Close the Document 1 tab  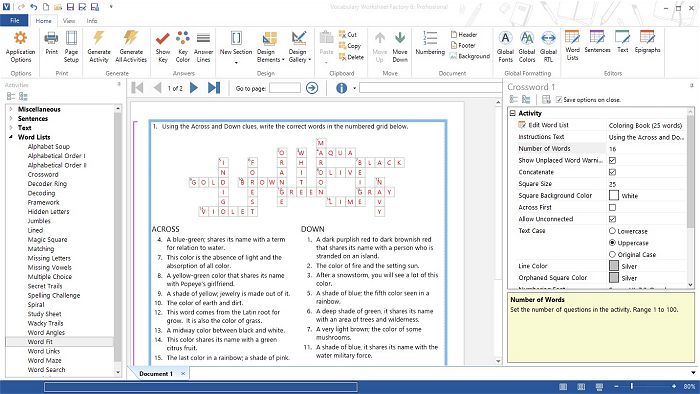(x=183, y=373)
